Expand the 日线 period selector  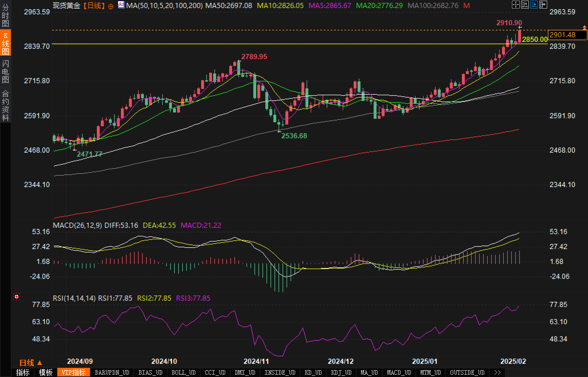pyautogui.click(x=30, y=363)
